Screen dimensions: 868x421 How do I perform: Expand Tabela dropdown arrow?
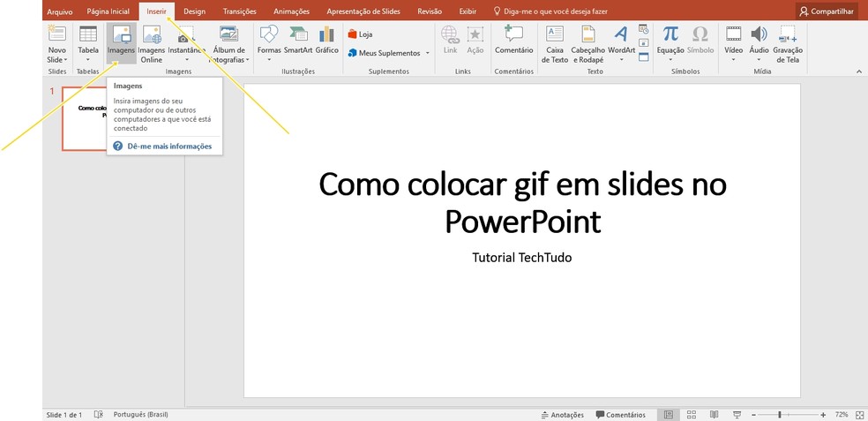coord(88,60)
